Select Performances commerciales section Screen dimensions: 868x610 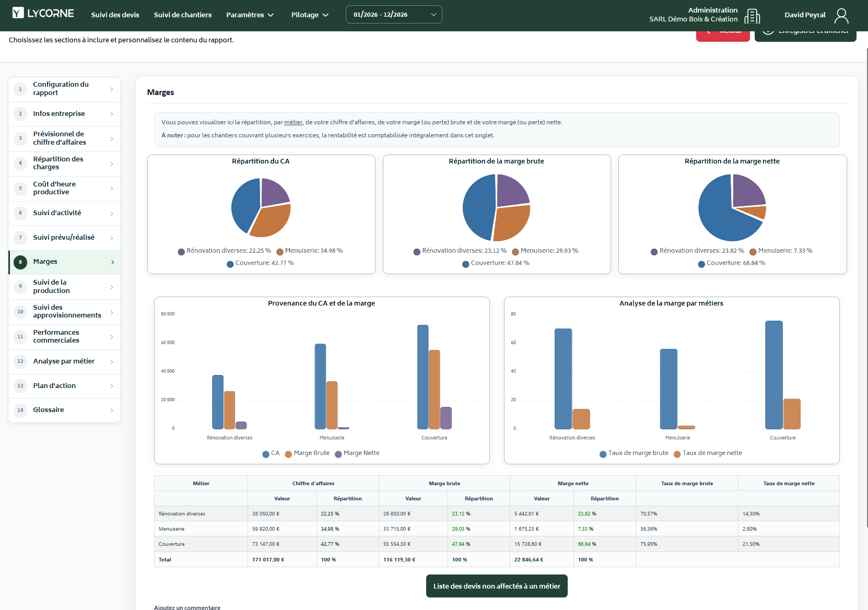64,337
